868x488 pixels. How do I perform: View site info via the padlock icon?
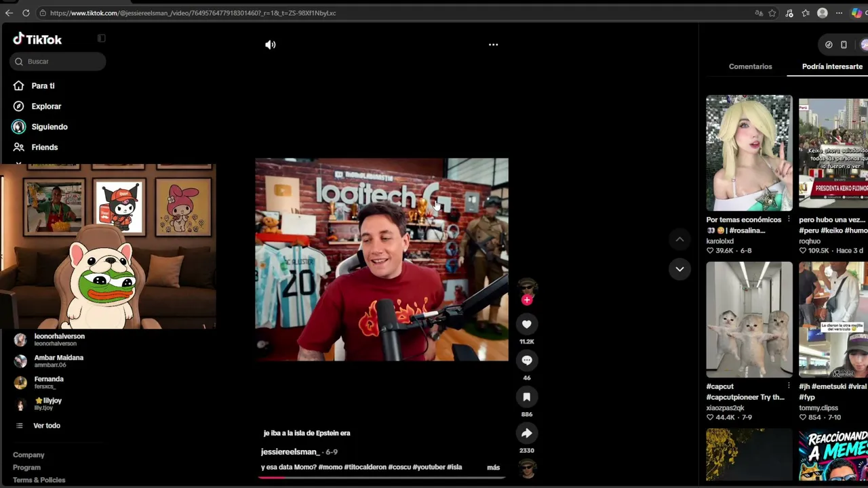(43, 13)
